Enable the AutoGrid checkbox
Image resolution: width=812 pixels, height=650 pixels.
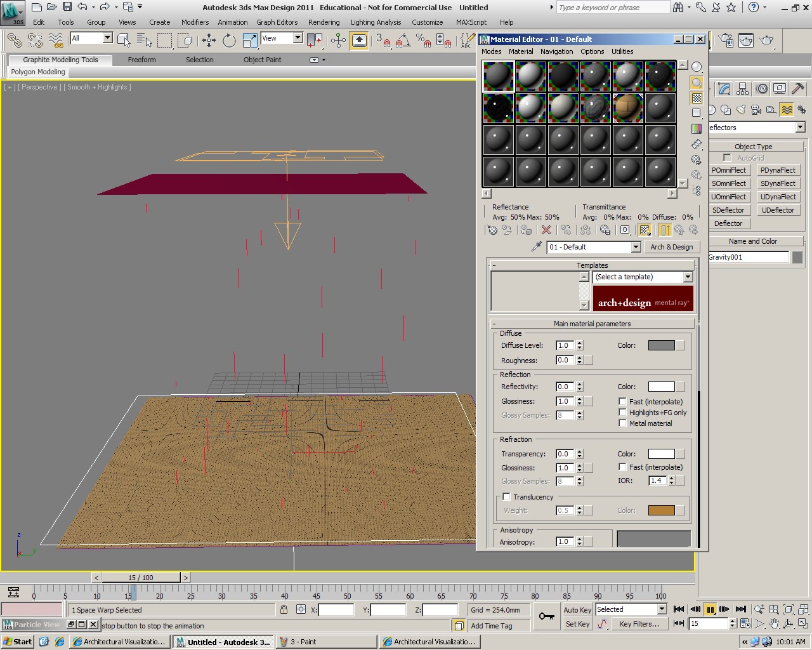tap(727, 157)
